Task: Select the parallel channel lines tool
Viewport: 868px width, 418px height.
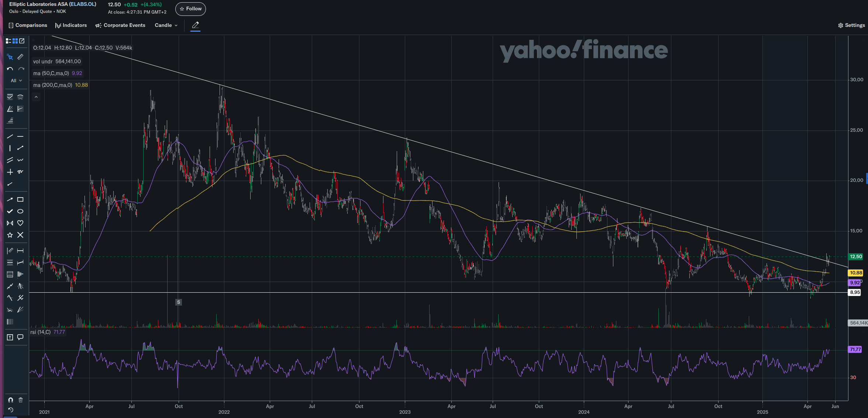Action: [10, 160]
